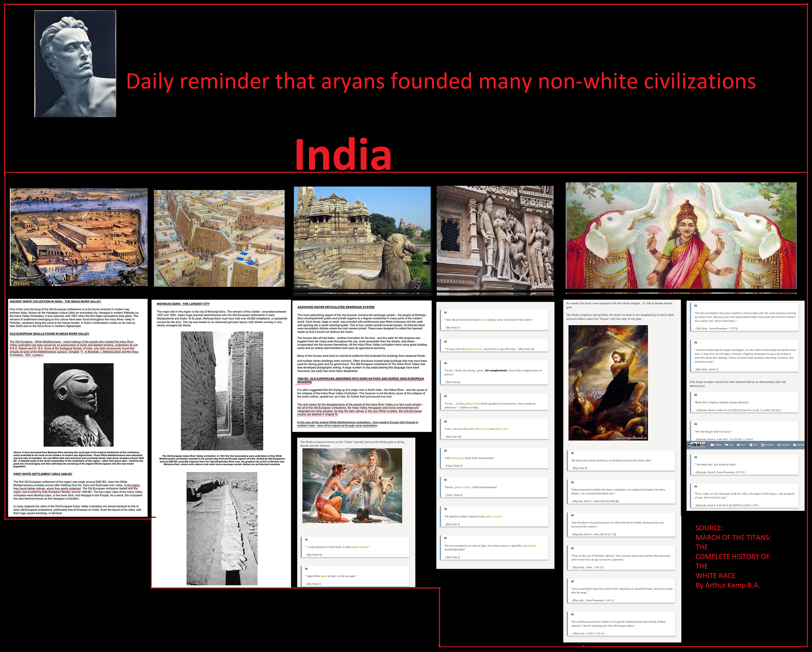
Task: Select the recent link in the ATS bar
Action: click(783, 445)
